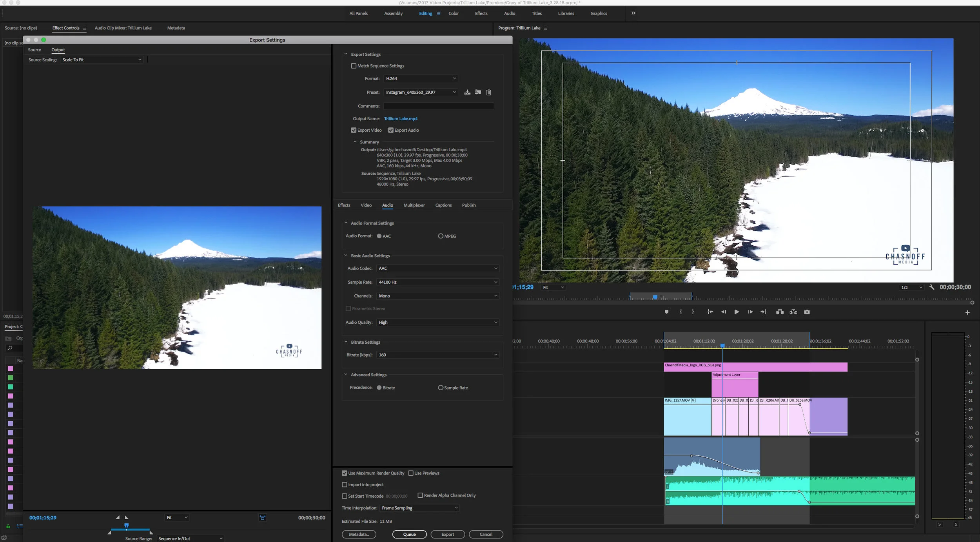Switch to the Effects tab in export settings
The width and height of the screenshot is (980, 542).
344,205
